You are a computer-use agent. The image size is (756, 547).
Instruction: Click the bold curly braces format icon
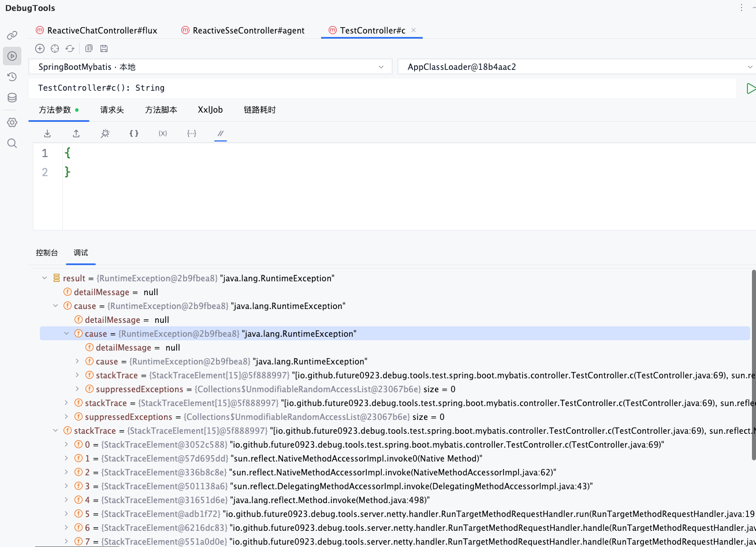134,133
